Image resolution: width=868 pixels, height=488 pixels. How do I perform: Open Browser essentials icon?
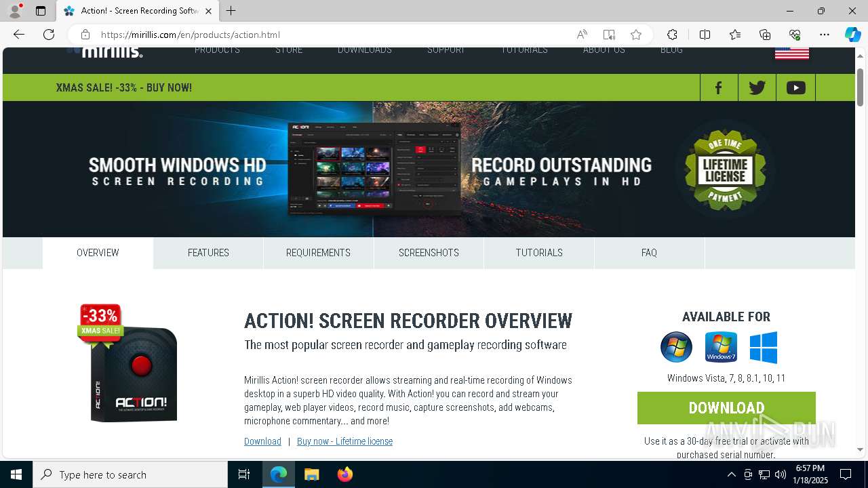pos(795,35)
